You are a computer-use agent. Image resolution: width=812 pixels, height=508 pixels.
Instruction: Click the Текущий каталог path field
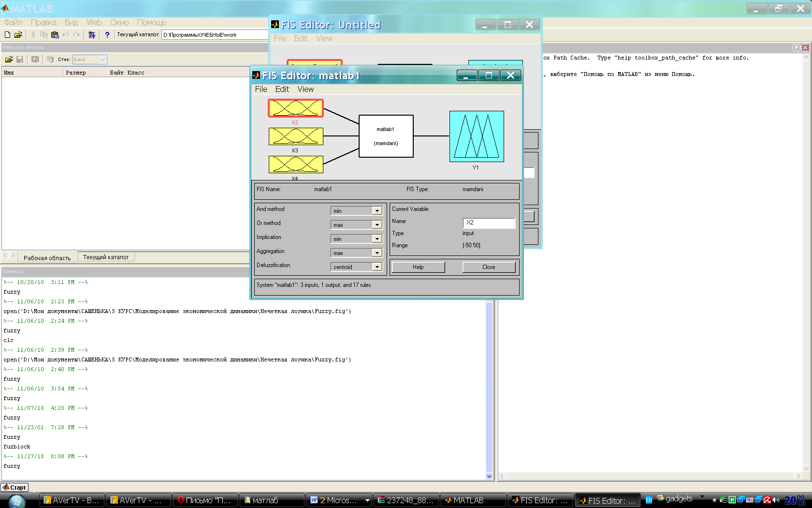point(215,35)
